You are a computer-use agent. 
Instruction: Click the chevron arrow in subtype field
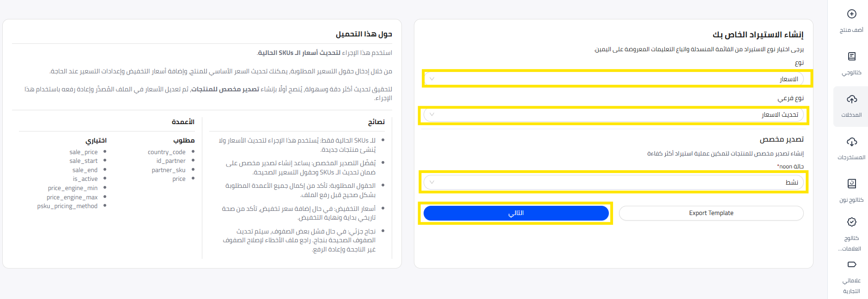pyautogui.click(x=432, y=114)
